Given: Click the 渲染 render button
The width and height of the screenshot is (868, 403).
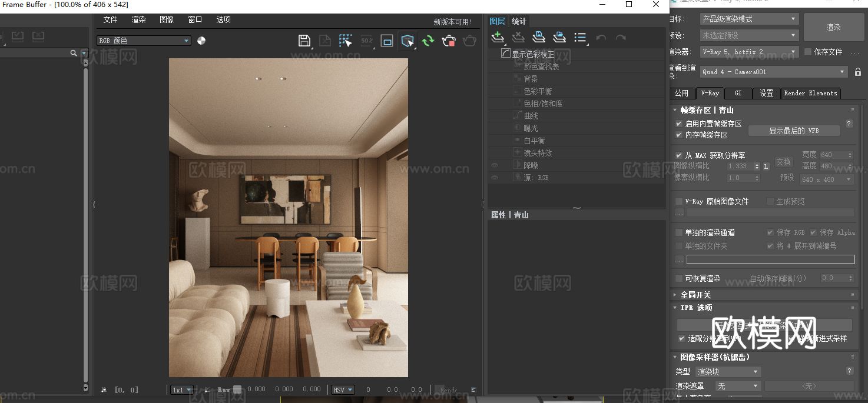Looking at the screenshot, I should (833, 26).
